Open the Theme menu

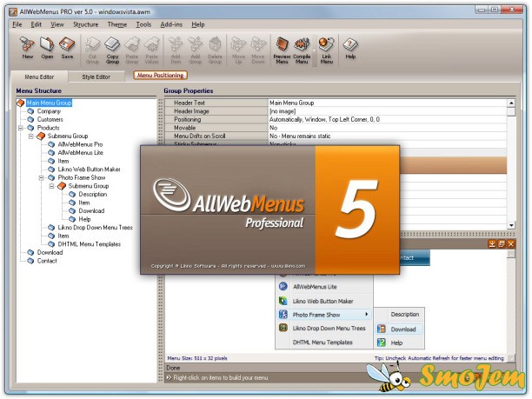pos(117,24)
